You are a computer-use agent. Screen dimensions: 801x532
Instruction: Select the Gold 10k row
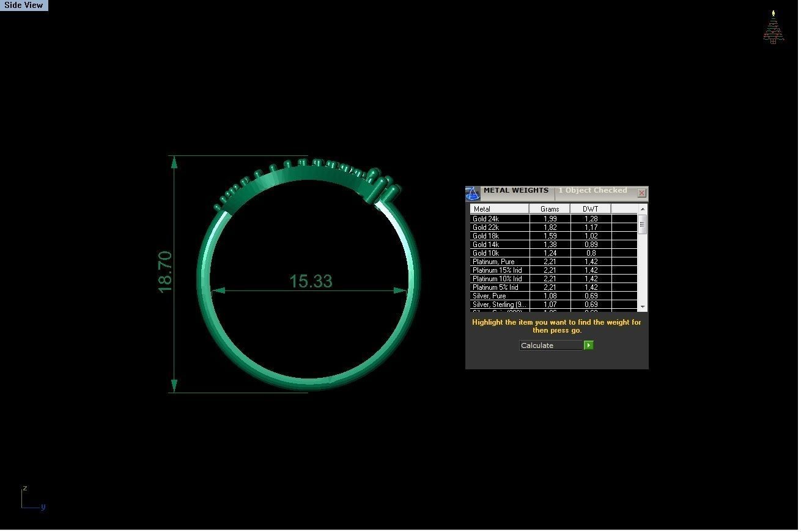tap(554, 253)
